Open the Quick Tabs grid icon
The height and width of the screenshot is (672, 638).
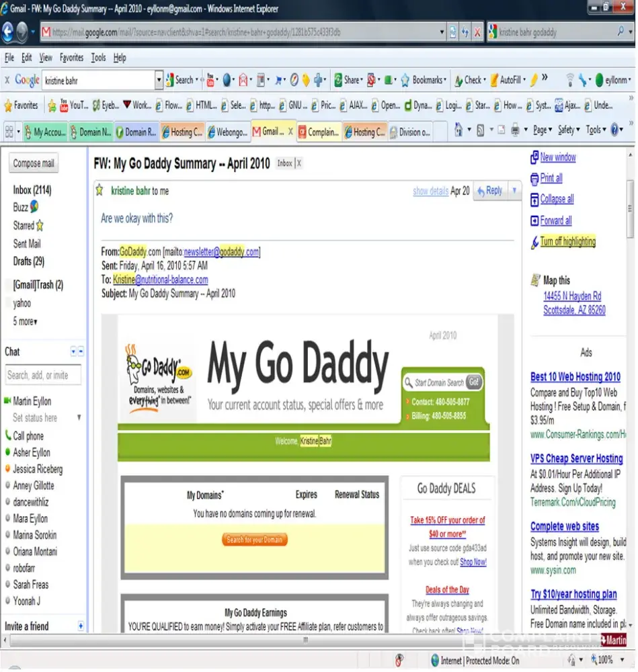click(x=9, y=132)
